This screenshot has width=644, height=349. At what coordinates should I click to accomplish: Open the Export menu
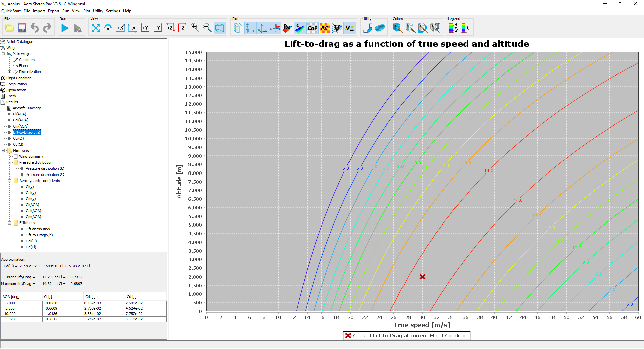click(53, 11)
